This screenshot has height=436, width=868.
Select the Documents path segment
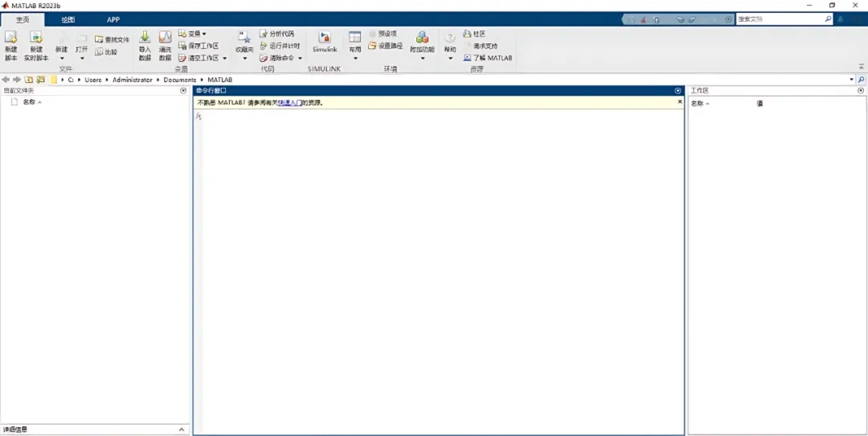tap(180, 80)
